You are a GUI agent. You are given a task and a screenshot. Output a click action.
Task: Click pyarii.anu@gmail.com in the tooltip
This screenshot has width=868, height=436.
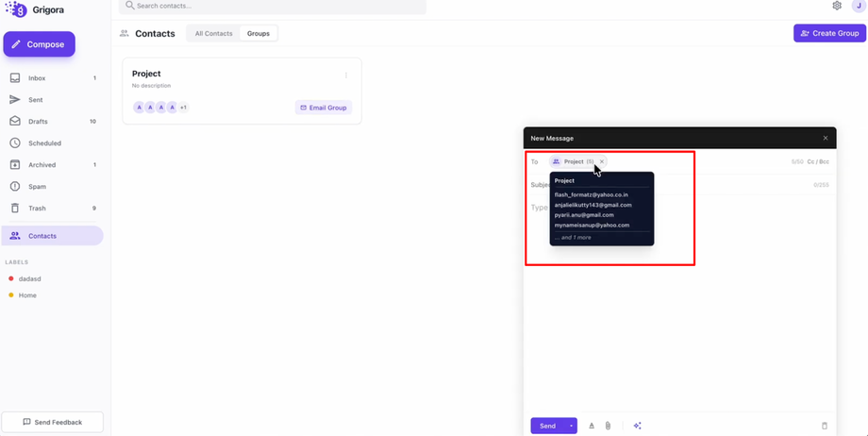[x=584, y=215]
